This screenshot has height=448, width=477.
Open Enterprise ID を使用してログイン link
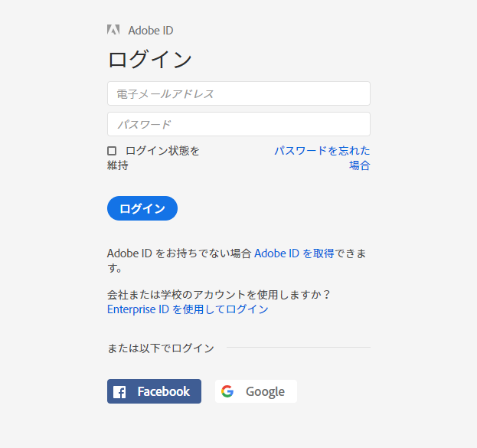[188, 309]
